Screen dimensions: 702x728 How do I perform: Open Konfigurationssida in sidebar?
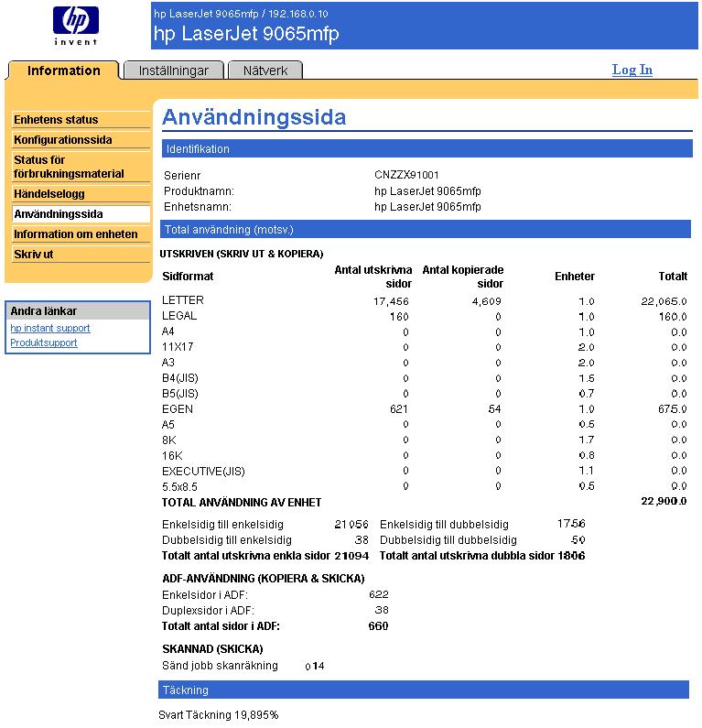coord(81,140)
